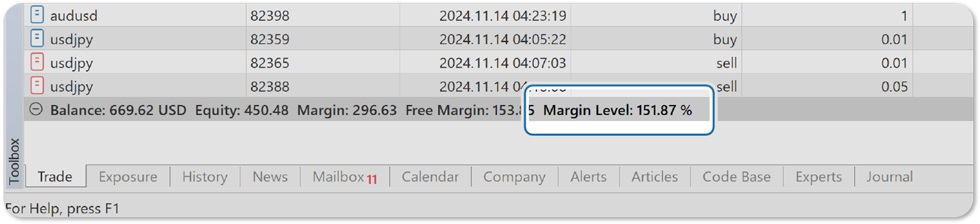Select the audusd order 82398 row

(x=498, y=15)
